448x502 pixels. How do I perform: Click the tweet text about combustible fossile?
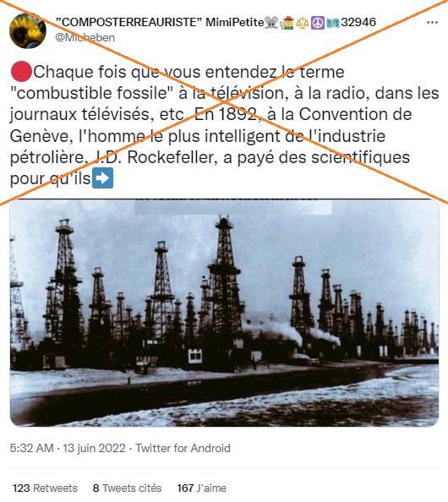(224, 125)
